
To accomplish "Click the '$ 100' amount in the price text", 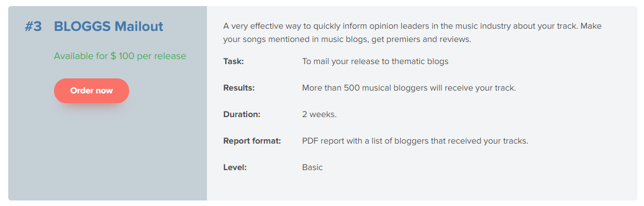I will point(122,56).
